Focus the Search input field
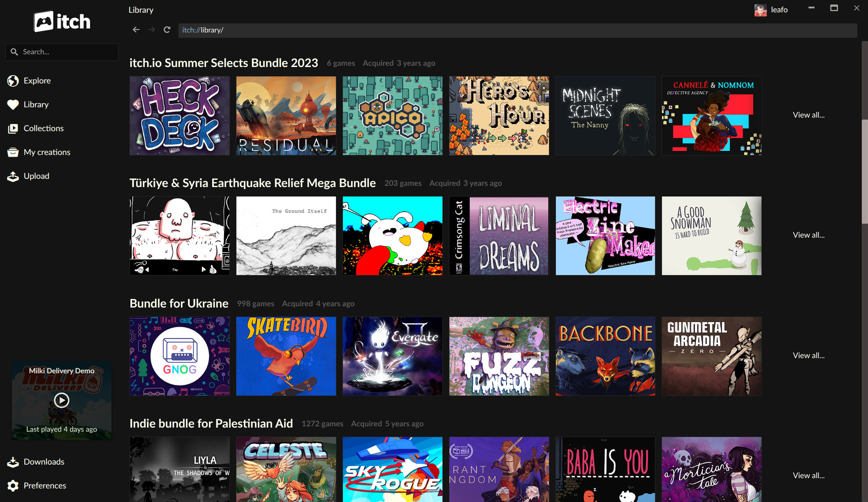Image resolution: width=868 pixels, height=502 pixels. coord(62,52)
